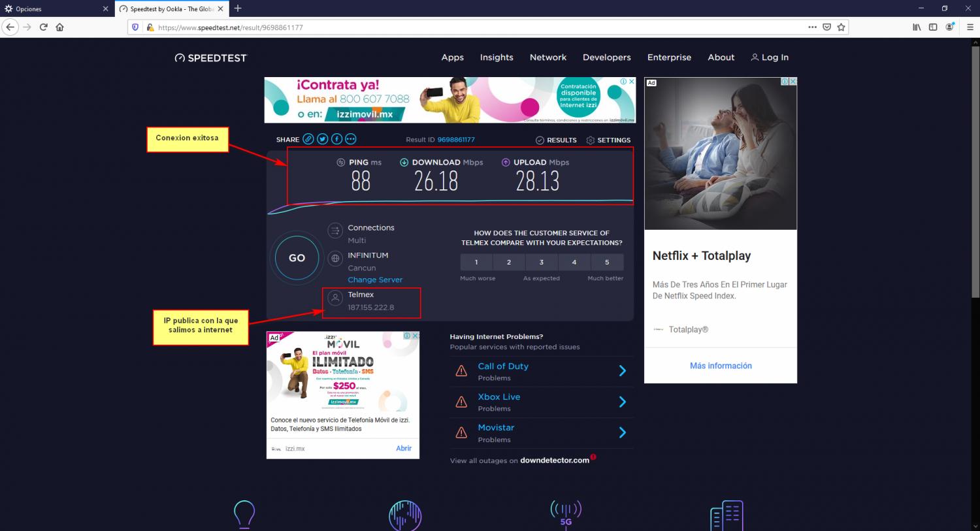
Task: Visit downdetector.com link
Action: [555, 460]
